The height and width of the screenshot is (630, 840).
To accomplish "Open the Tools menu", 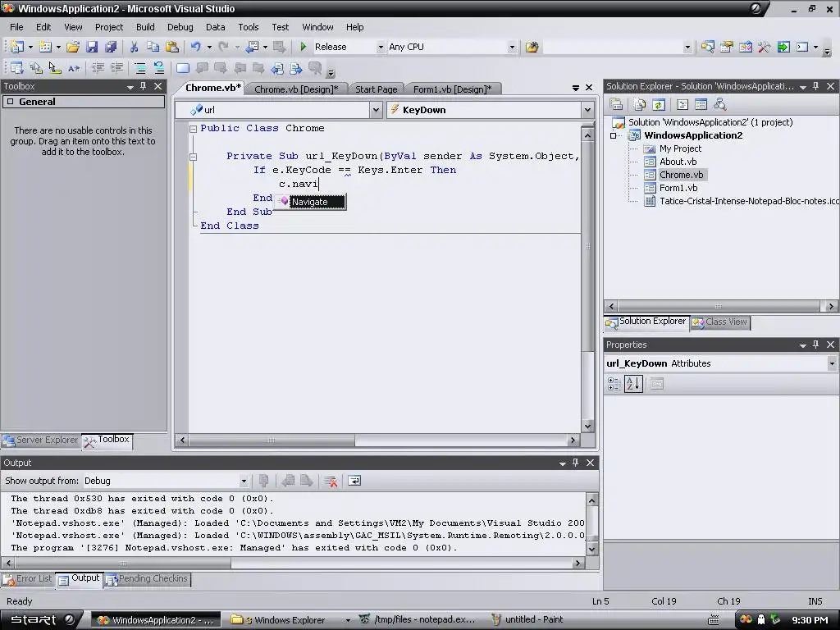I will point(248,27).
